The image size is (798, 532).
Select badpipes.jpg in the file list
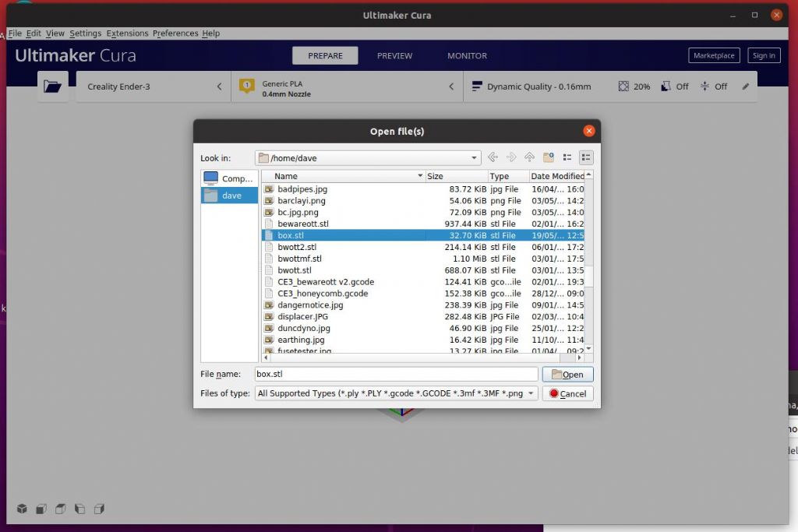pos(423,188)
